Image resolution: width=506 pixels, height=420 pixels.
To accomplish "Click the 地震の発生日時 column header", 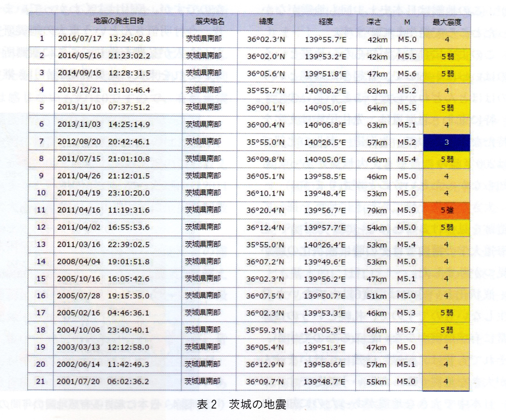I will [118, 21].
